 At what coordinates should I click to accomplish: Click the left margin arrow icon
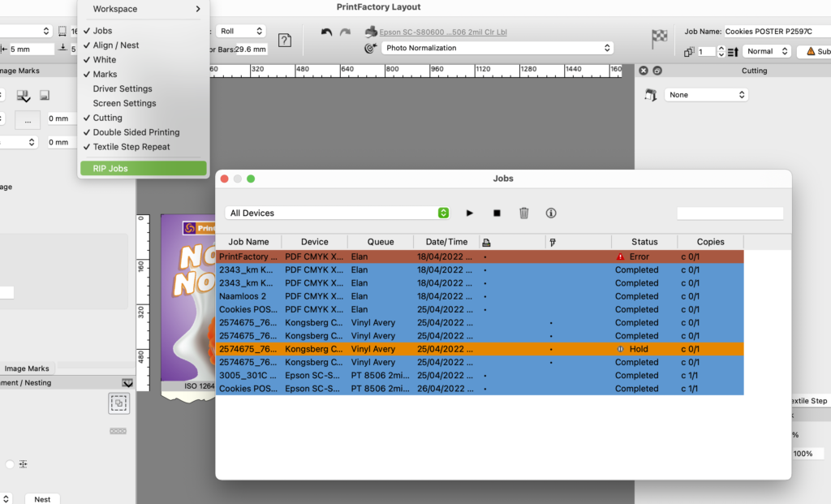tap(4, 49)
